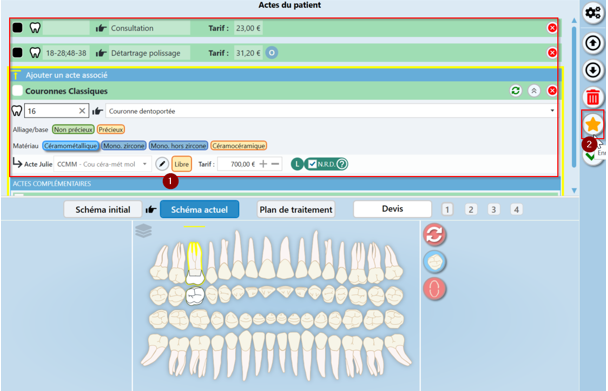Select devis number 4

pos(516,209)
